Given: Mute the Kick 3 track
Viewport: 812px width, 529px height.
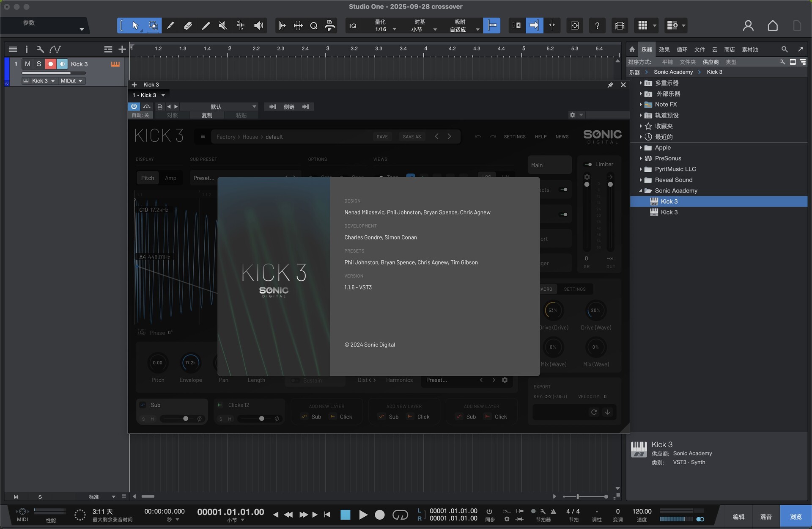Looking at the screenshot, I should click(x=27, y=64).
